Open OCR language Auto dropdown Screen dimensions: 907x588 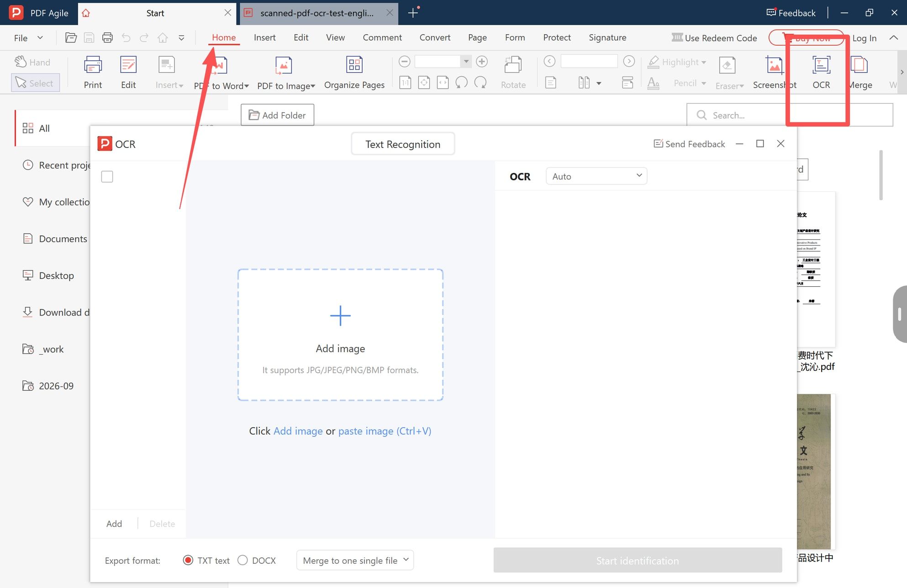coord(596,176)
